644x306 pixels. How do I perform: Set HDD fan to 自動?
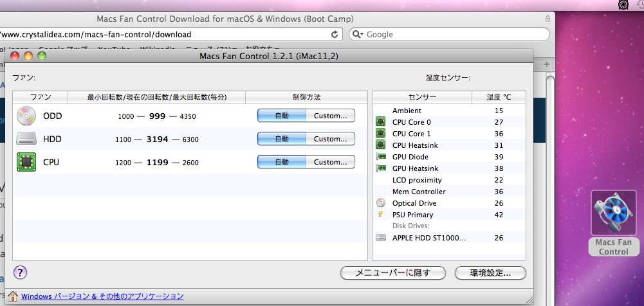[x=282, y=139]
